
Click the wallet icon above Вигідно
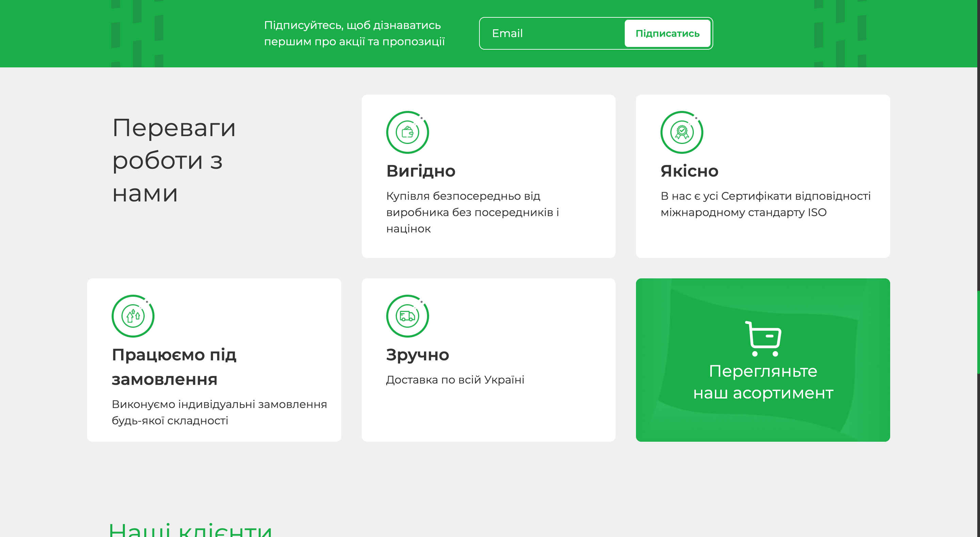[x=407, y=132]
